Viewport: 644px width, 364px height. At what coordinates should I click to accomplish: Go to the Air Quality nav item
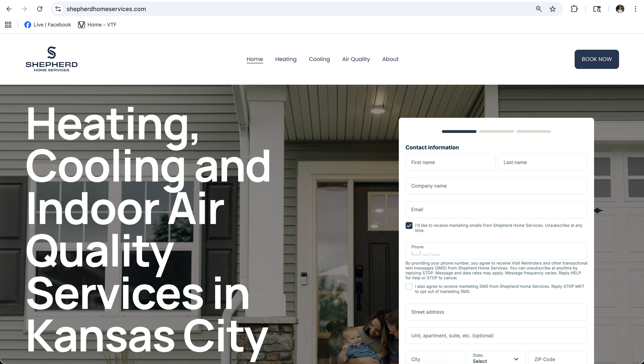[x=356, y=59]
